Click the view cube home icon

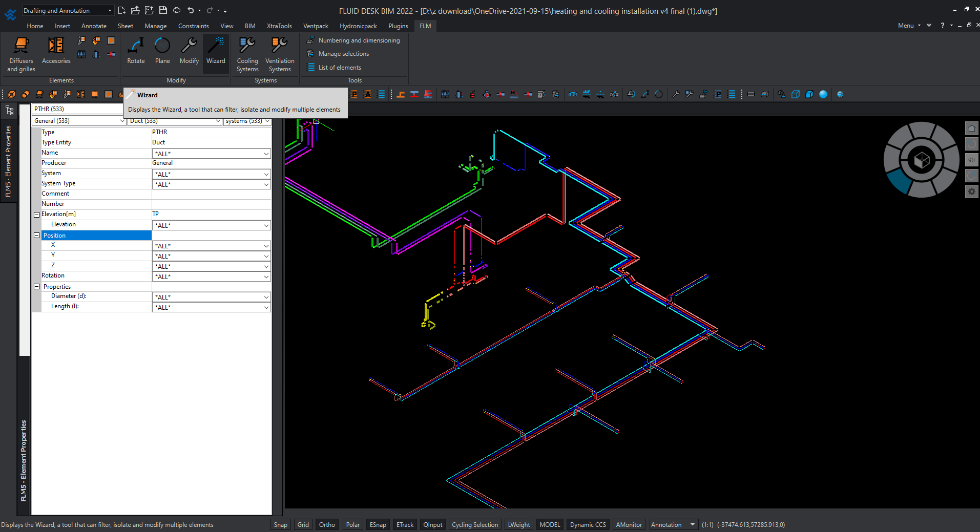(x=971, y=128)
